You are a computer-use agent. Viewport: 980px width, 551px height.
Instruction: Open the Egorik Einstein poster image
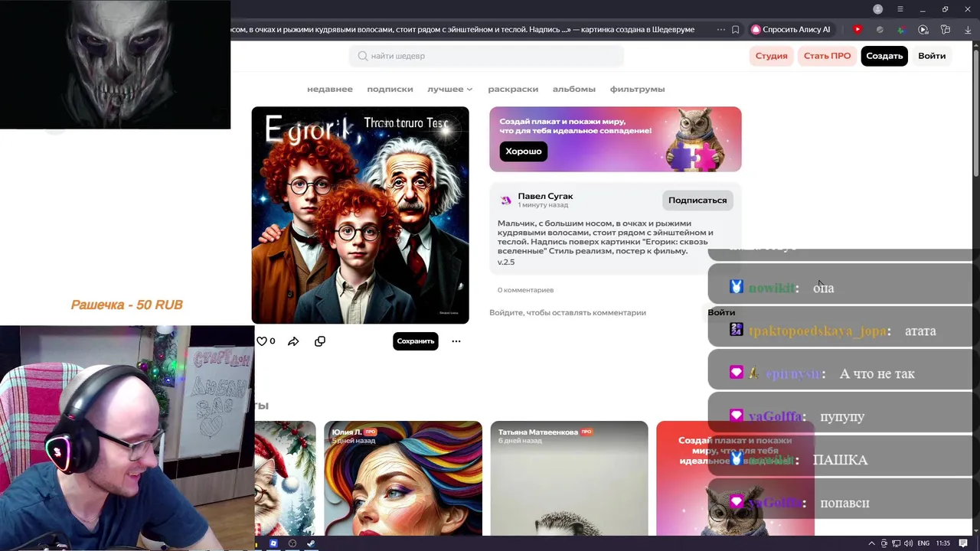pyautogui.click(x=360, y=215)
